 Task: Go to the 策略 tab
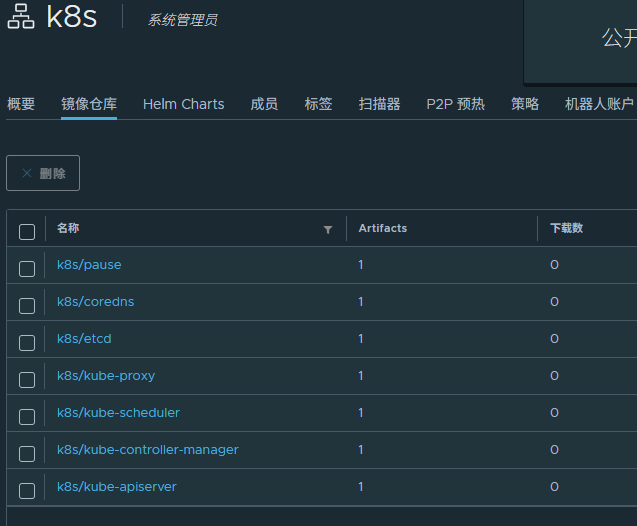525,104
